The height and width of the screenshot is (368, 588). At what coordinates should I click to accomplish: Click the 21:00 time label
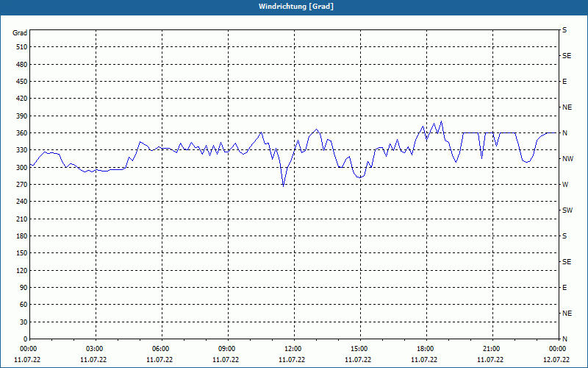491,349
